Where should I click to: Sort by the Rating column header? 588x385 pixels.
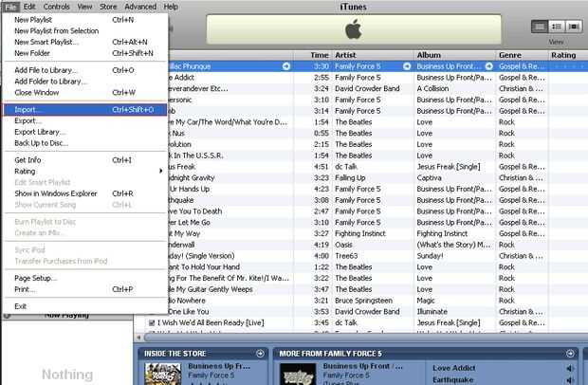click(568, 55)
